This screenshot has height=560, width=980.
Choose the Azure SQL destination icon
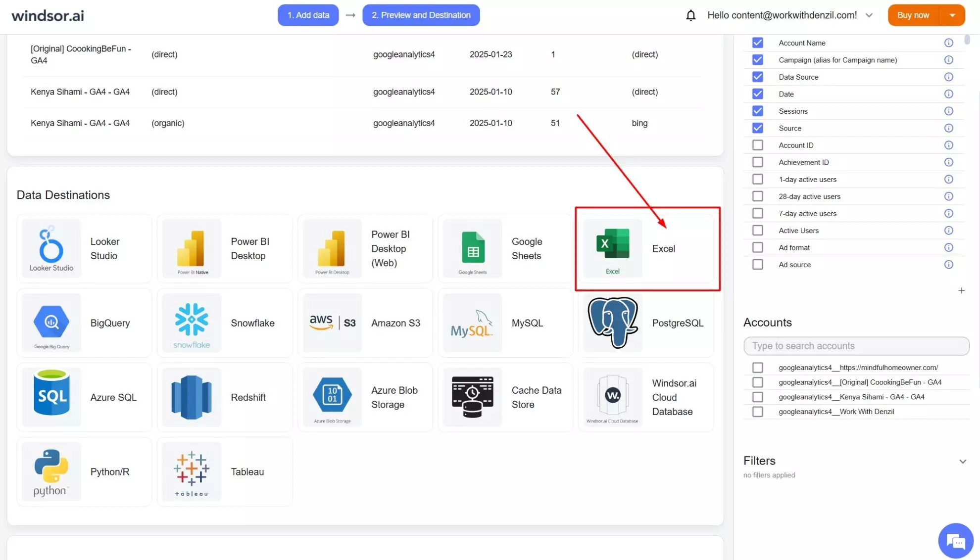click(x=51, y=397)
